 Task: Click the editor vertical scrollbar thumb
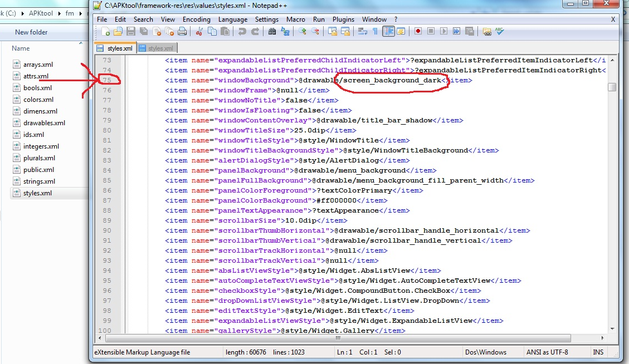click(x=612, y=87)
